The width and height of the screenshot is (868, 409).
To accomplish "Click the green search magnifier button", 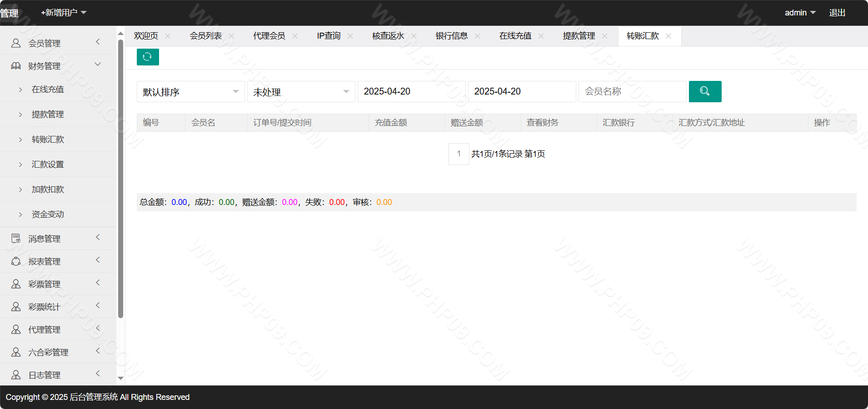I will tap(705, 91).
